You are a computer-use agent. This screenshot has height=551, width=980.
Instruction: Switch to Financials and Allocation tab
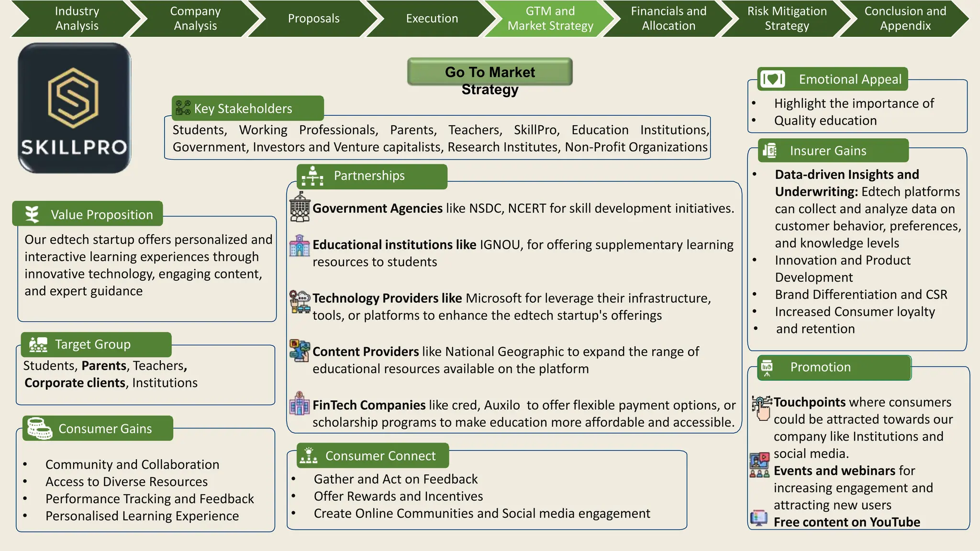tap(668, 19)
